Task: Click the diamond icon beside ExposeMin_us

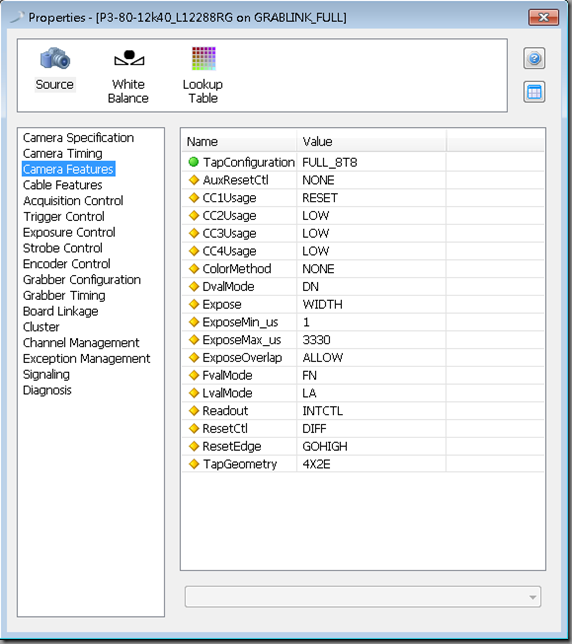Action: click(x=194, y=322)
